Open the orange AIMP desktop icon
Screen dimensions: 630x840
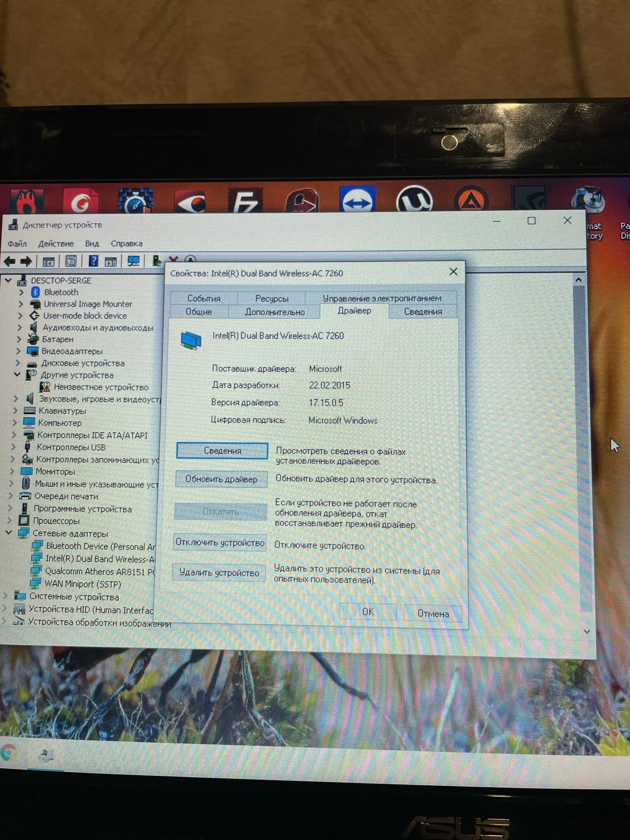click(x=471, y=199)
